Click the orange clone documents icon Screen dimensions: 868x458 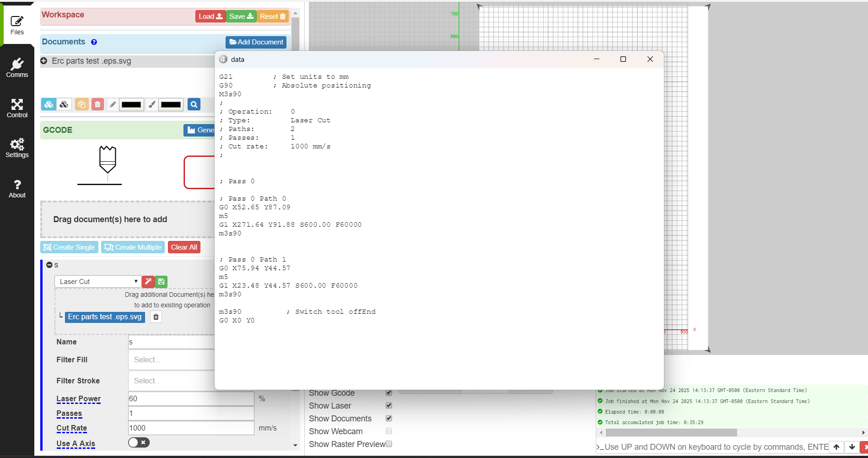click(81, 104)
